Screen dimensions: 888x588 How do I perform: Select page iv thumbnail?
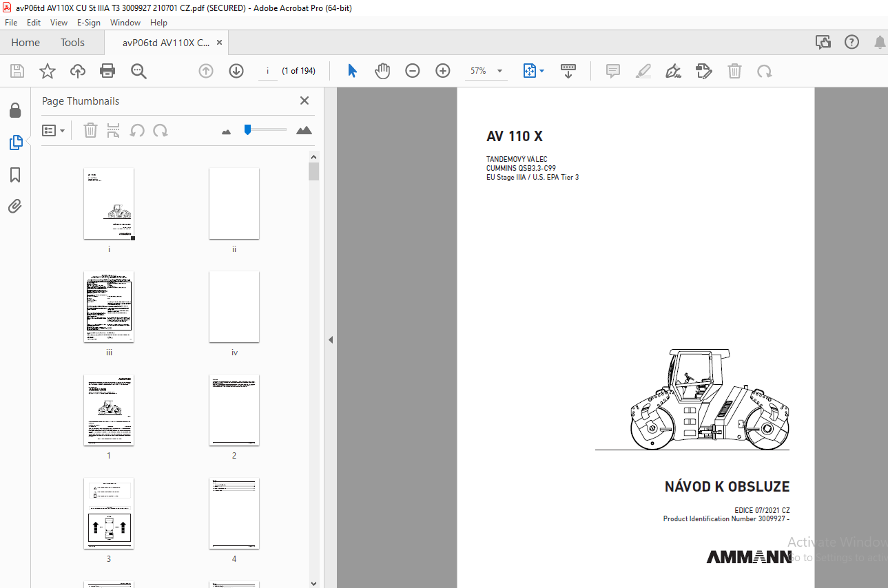pos(234,307)
